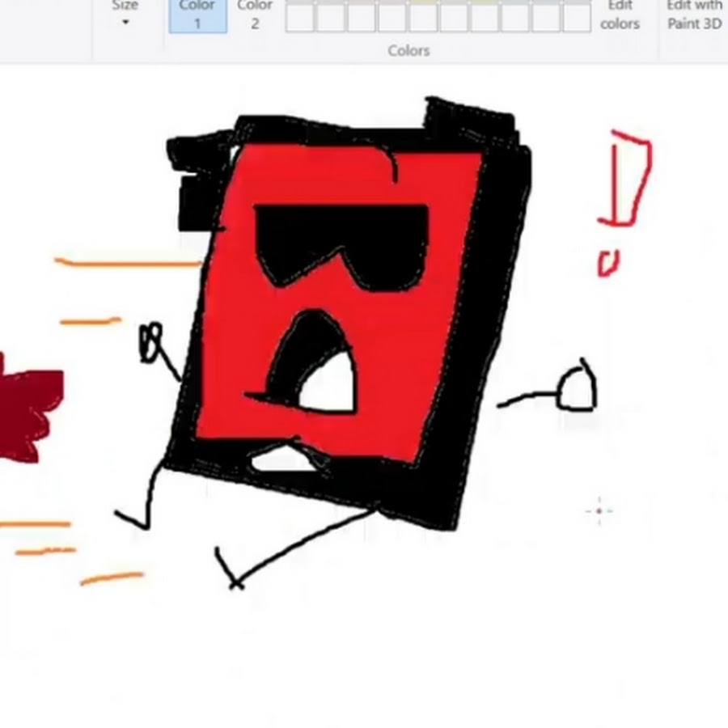The height and width of the screenshot is (728, 728).
Task: Click Edit with Paint 3D
Action: (x=694, y=15)
